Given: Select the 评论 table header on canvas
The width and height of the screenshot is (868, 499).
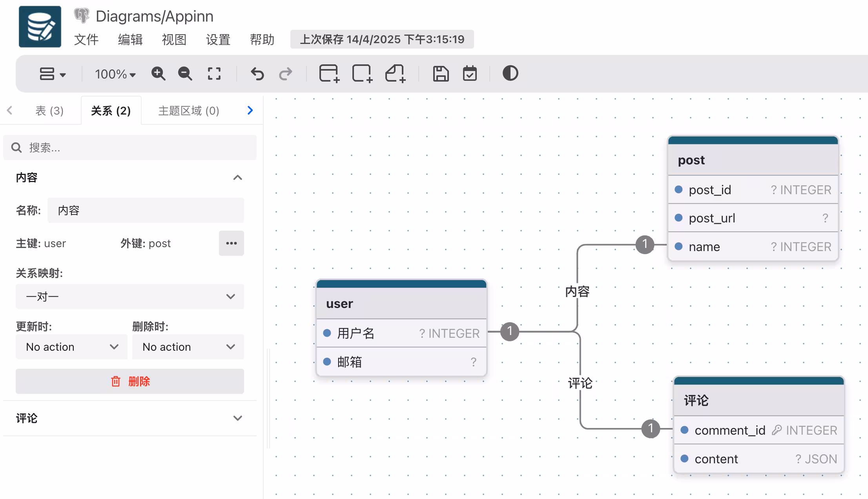Looking at the screenshot, I should 759,401.
